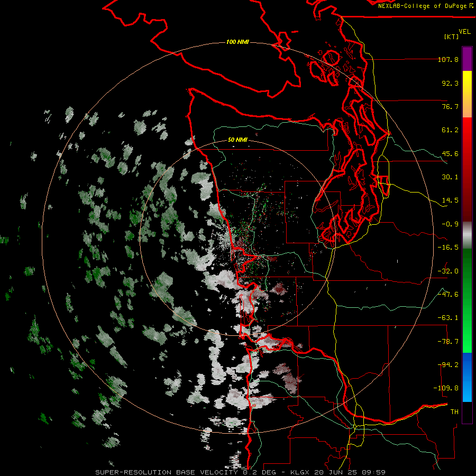Click the KLGX station identifier in caption
The height and width of the screenshot is (476, 476).
[300, 472]
